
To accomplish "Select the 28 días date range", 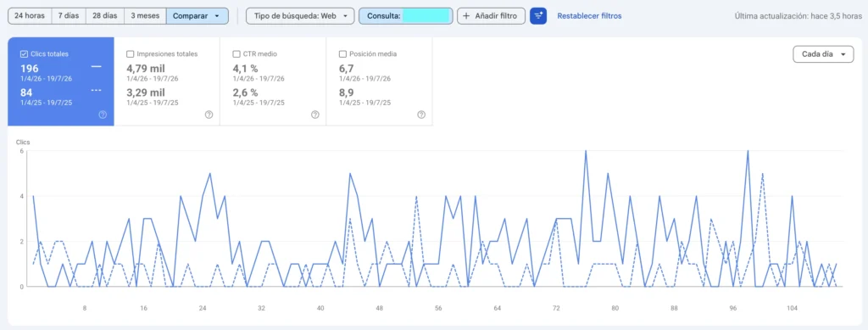I will pyautogui.click(x=104, y=16).
